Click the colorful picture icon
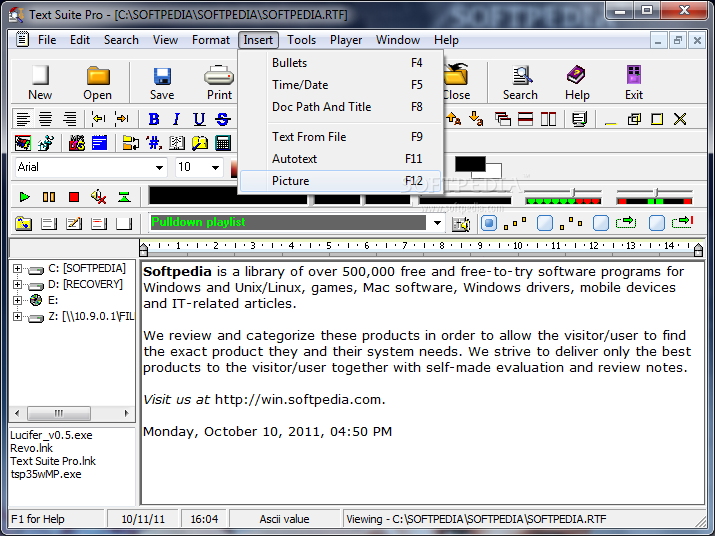The width and height of the screenshot is (715, 536). click(23, 143)
